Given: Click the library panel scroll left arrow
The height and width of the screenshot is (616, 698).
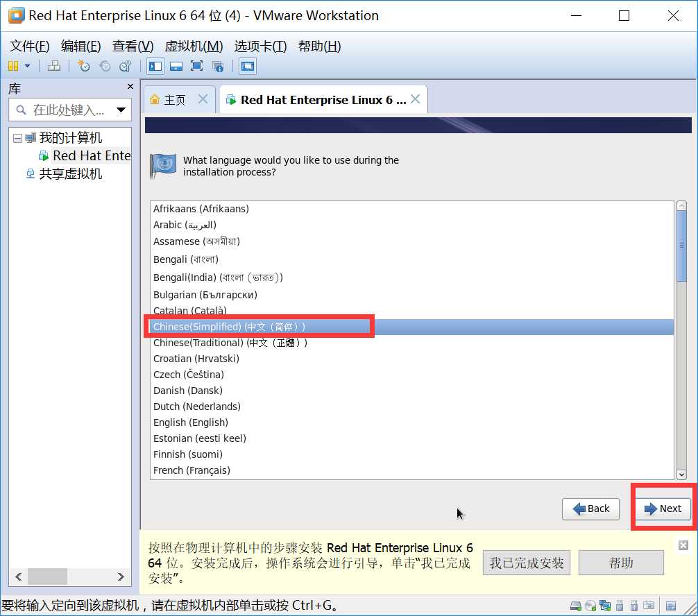Looking at the screenshot, I should click(x=18, y=577).
